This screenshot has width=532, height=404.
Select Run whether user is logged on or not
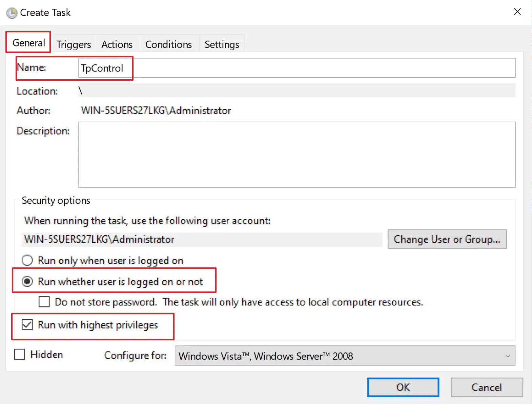point(27,282)
